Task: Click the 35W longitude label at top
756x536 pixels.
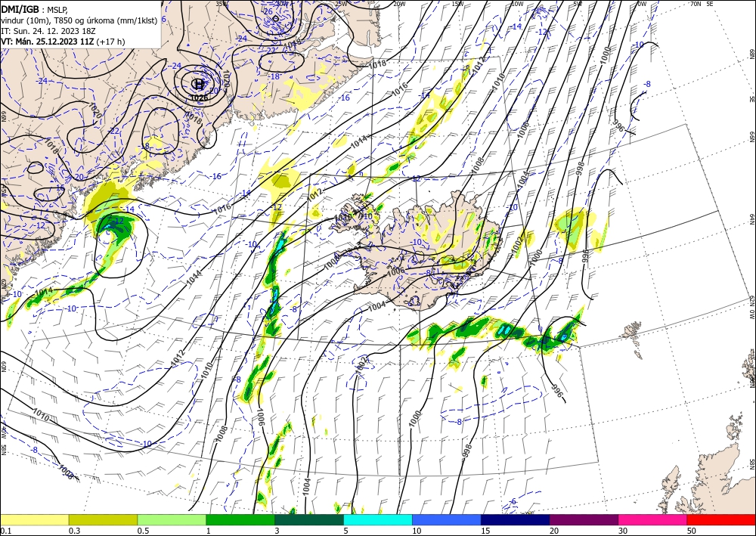Action: (x=222, y=4)
